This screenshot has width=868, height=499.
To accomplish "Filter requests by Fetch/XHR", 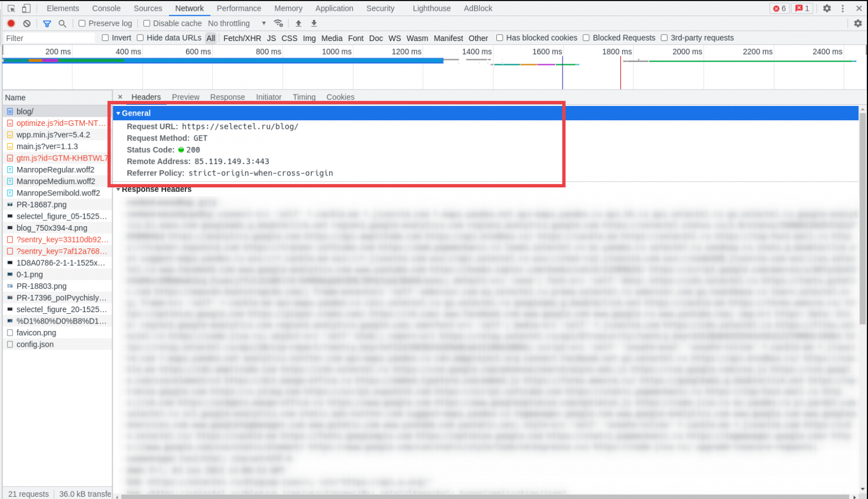I will click(x=242, y=38).
